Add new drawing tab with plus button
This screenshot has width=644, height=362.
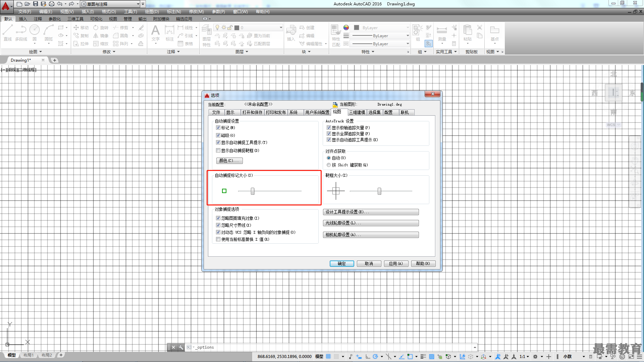[x=55, y=60]
